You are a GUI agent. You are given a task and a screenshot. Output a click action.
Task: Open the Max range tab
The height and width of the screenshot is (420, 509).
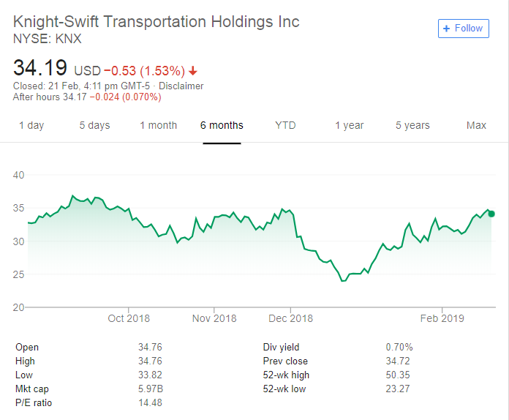(476, 125)
